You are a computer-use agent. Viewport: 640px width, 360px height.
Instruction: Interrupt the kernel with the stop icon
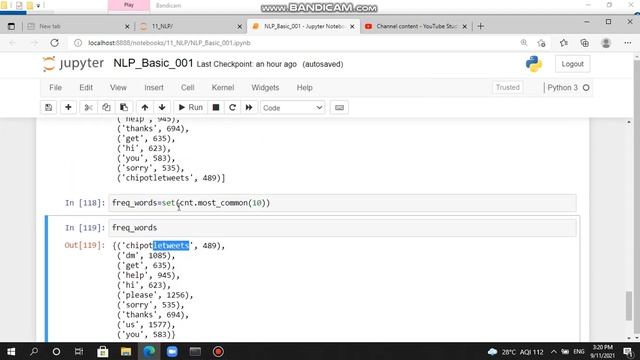(216, 108)
